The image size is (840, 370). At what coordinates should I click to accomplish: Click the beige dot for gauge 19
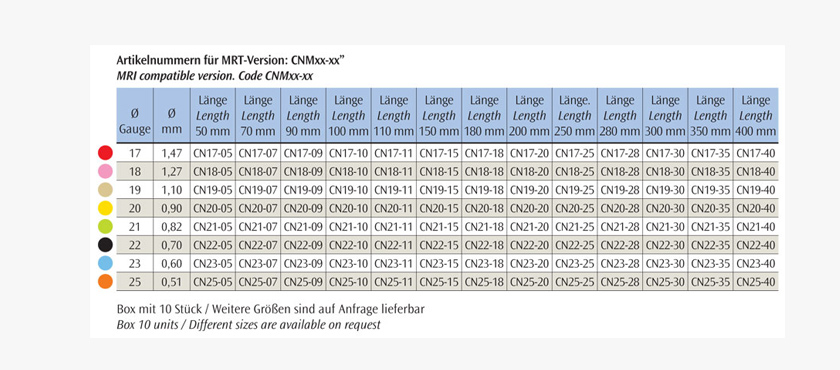click(106, 190)
